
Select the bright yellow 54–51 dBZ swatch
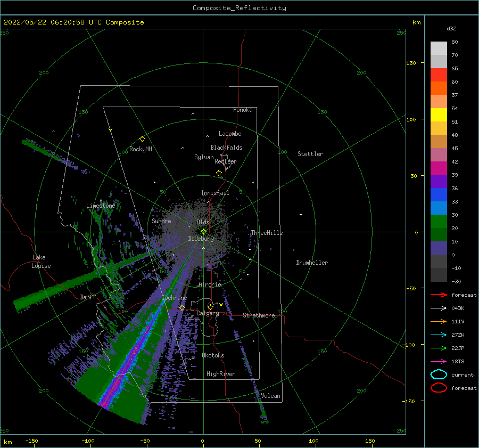[x=439, y=115]
